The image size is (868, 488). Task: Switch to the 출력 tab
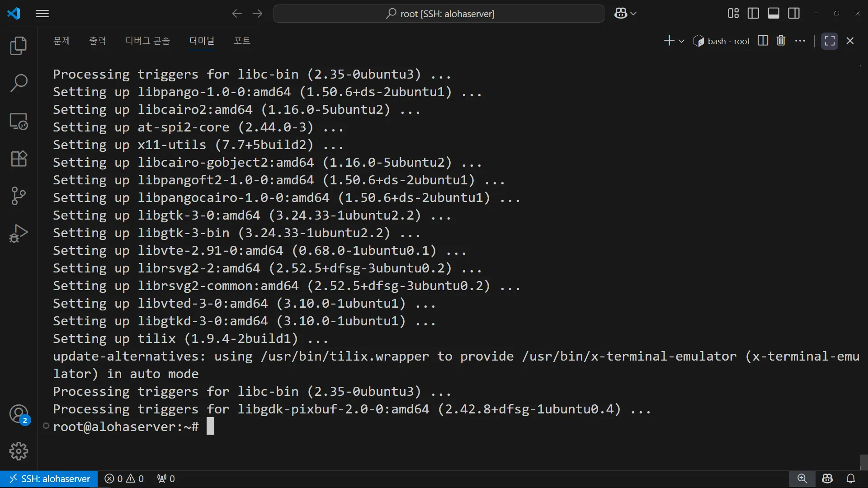coord(97,41)
